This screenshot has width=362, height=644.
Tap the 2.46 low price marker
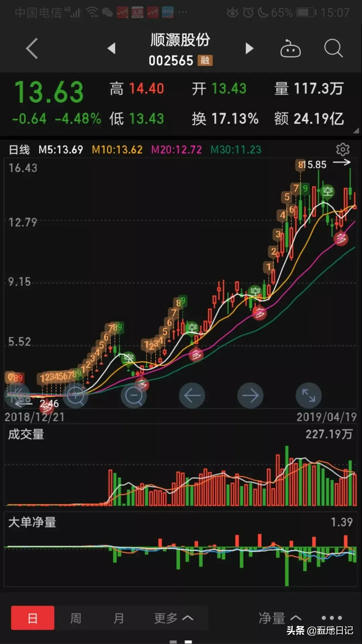[49, 404]
